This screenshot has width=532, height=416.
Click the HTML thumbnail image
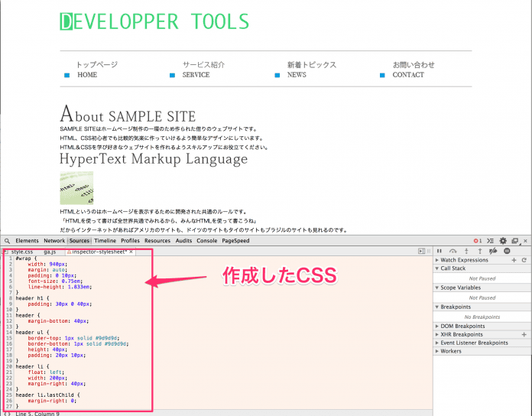click(x=76, y=188)
